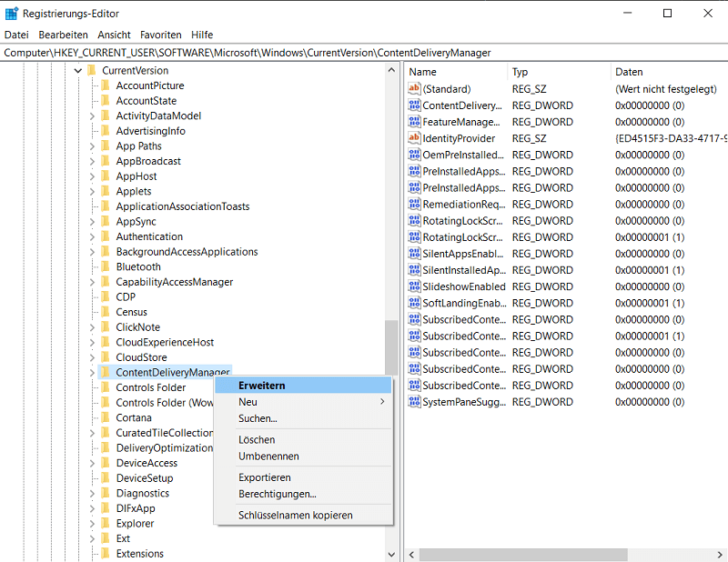Choose Berechtigungen... in the context menu
This screenshot has height=562, width=728.
(303, 494)
